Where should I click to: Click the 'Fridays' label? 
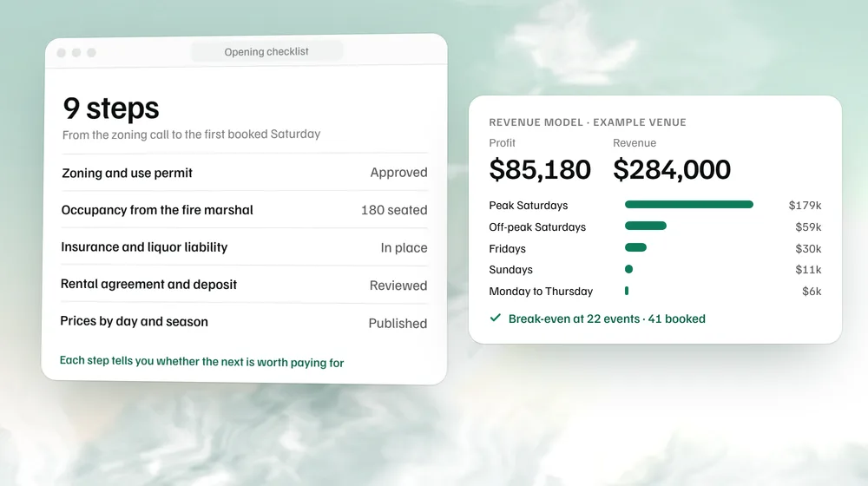click(507, 248)
